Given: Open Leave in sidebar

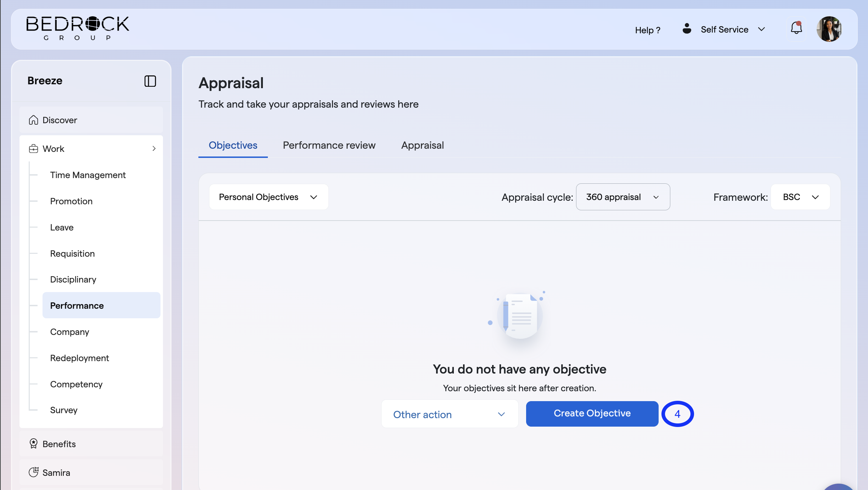Looking at the screenshot, I should coord(62,227).
